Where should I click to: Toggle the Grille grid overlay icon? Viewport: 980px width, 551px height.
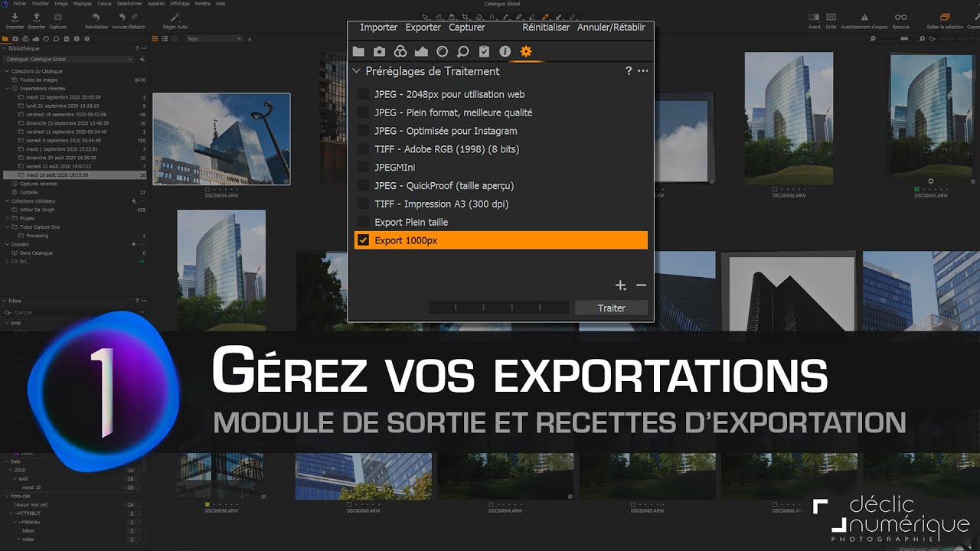[x=831, y=17]
